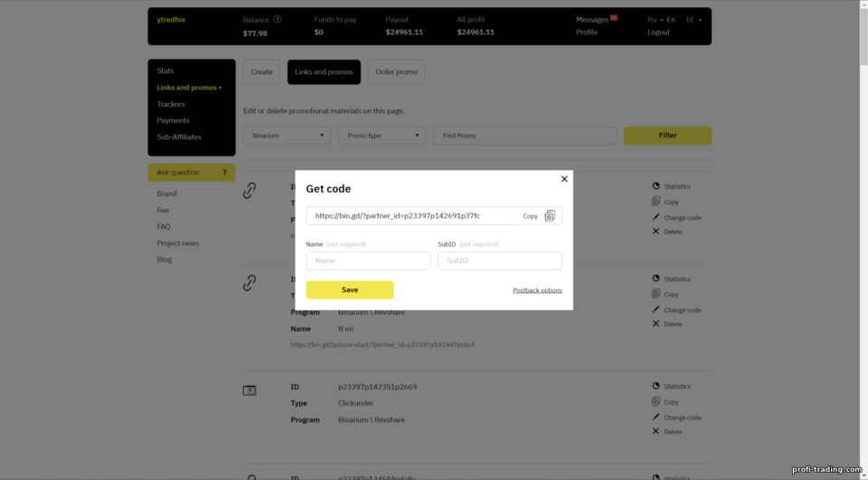Screen dimensions: 868x480
Task: Open the Stats section in sidebar
Action: (x=165, y=71)
